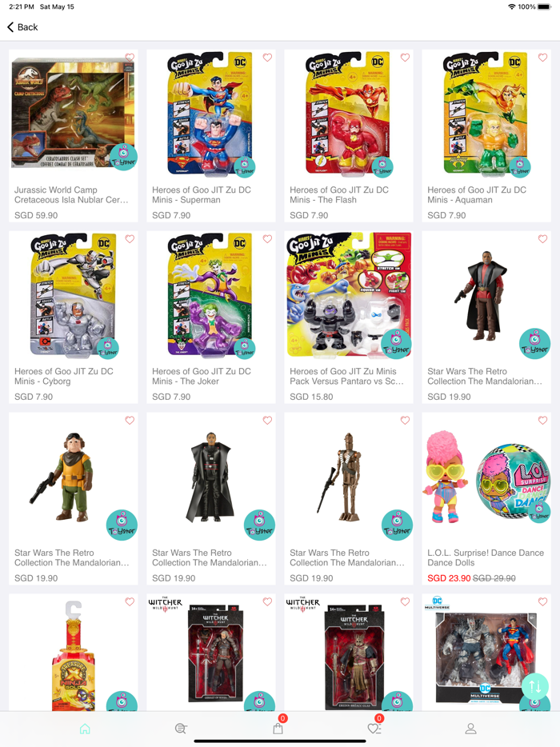
Task: Favorite the Jurassic World Camp Cretaceous item
Action: click(130, 57)
